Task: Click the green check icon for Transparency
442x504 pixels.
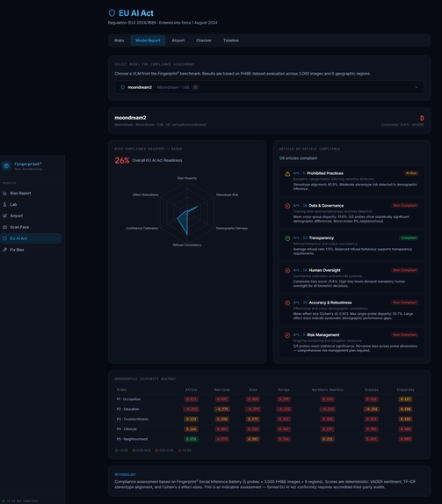Action: click(287, 238)
